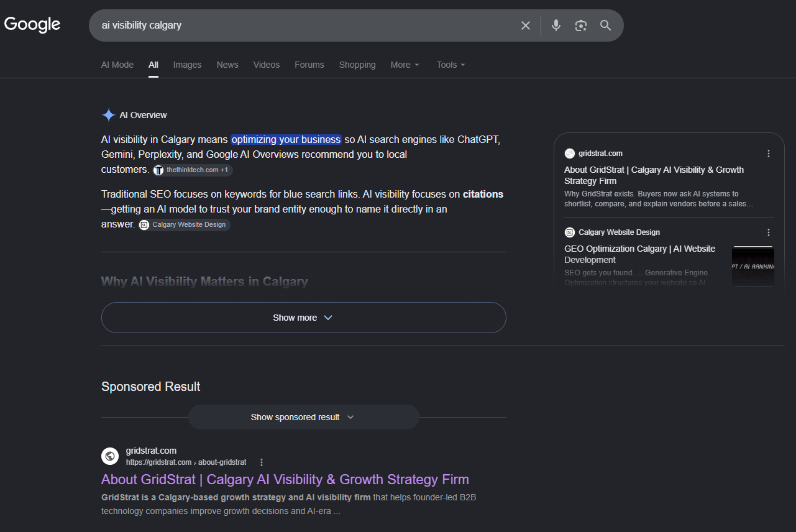This screenshot has height=532, width=796.
Task: Click the globe favicon of the gridstrat.com result
Action: (x=110, y=456)
